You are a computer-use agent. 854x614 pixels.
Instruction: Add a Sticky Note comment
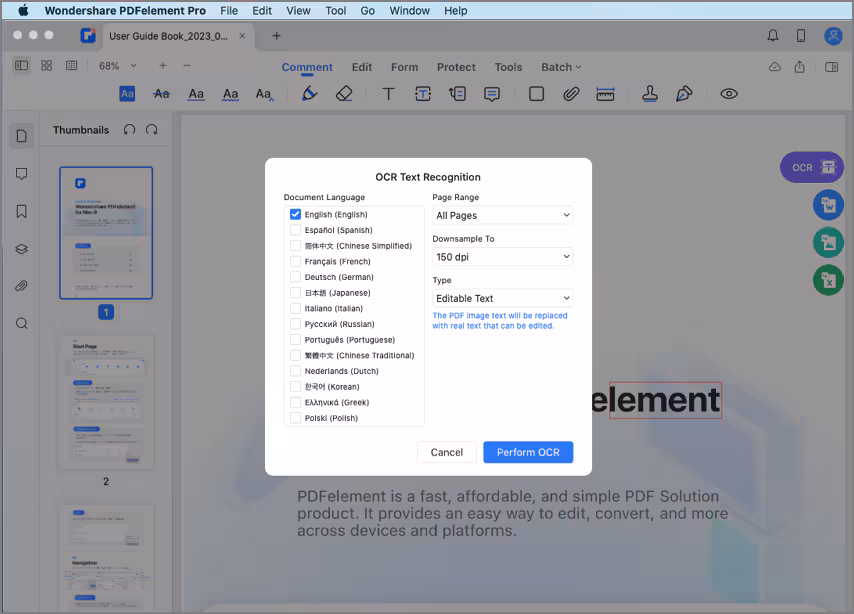pyautogui.click(x=492, y=94)
